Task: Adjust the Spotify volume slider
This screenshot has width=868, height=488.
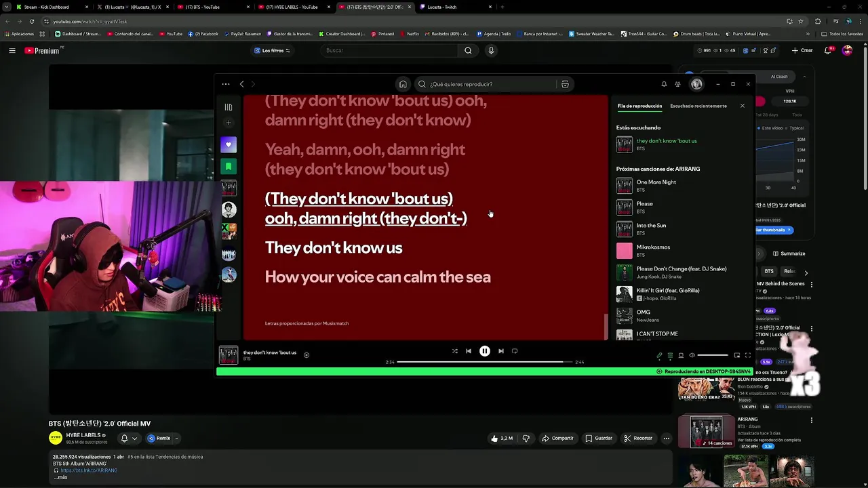Action: point(713,355)
